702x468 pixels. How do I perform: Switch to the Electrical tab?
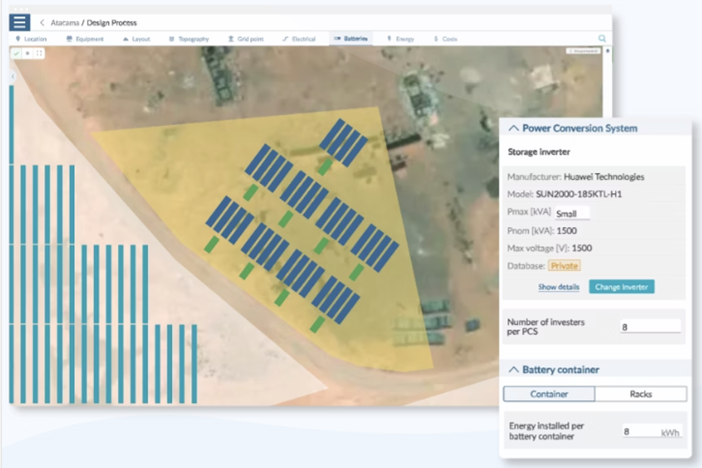299,39
